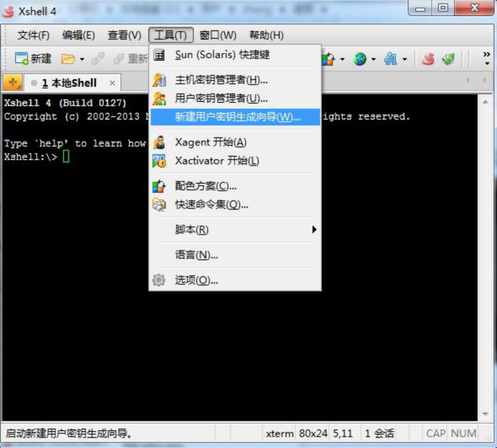Screen dimensions: 497x448
Task: Click the globe encoding toolbar icon
Action: 360,59
